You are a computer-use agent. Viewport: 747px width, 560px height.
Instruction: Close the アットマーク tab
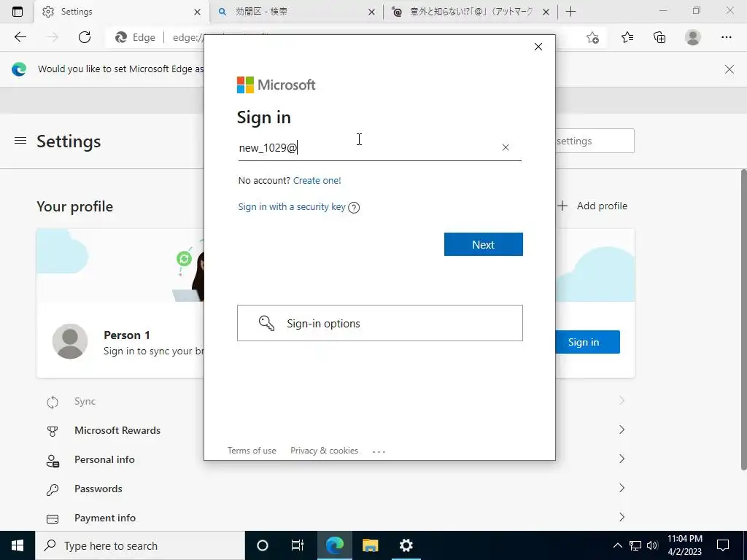point(546,12)
